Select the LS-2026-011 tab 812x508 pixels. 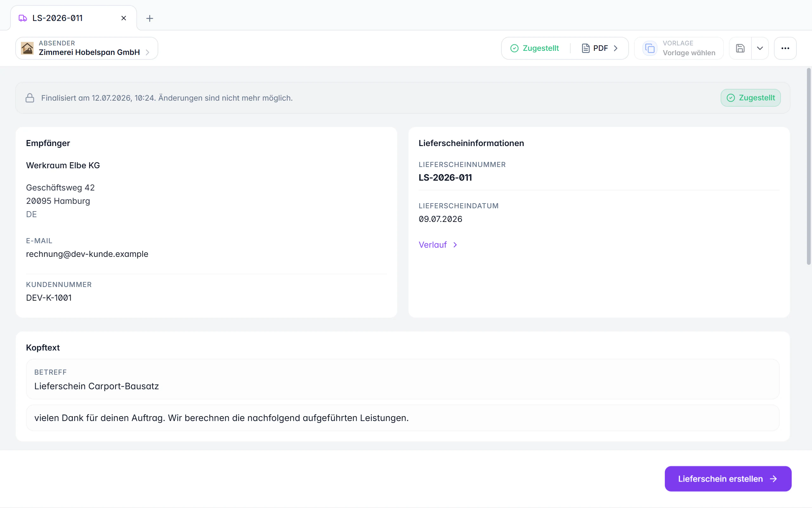74,18
